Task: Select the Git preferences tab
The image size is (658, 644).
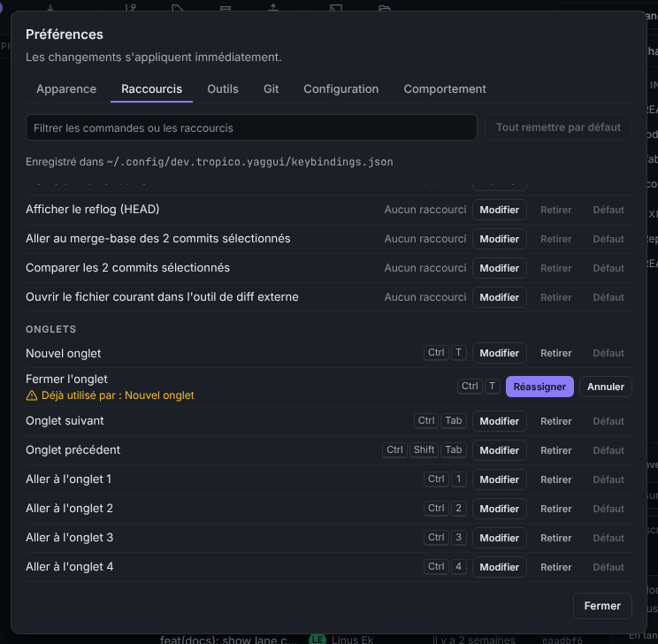Action: pyautogui.click(x=272, y=89)
